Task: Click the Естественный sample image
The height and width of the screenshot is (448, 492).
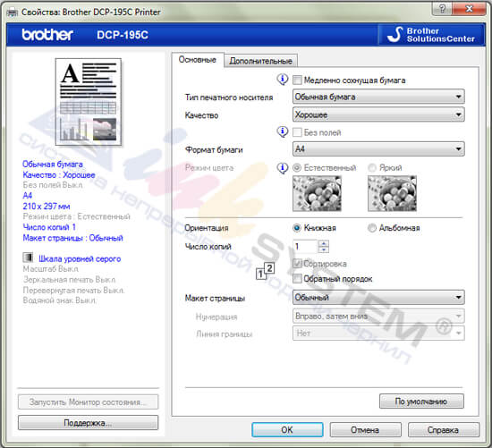Action: tap(317, 193)
